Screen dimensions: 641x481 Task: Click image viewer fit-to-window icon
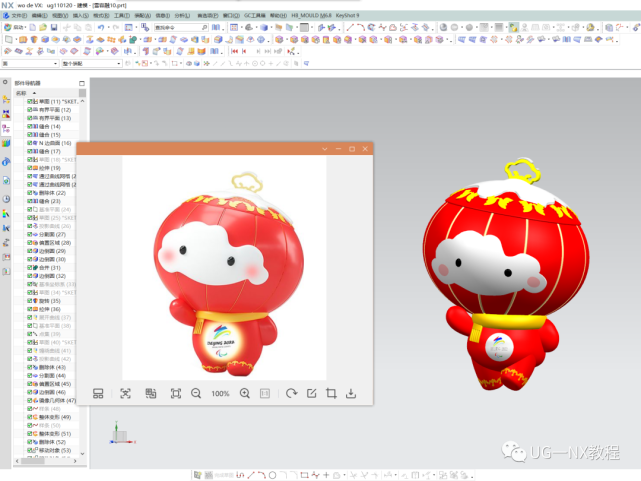[176, 394]
